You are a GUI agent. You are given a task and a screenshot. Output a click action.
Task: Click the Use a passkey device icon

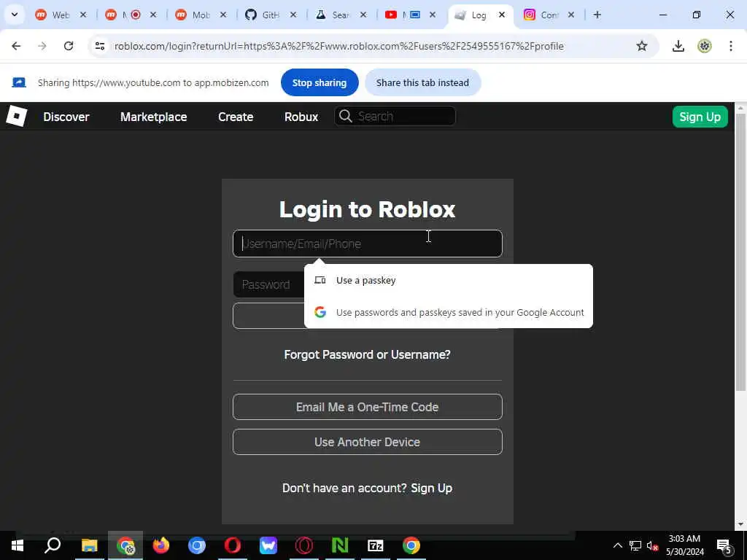click(x=320, y=280)
